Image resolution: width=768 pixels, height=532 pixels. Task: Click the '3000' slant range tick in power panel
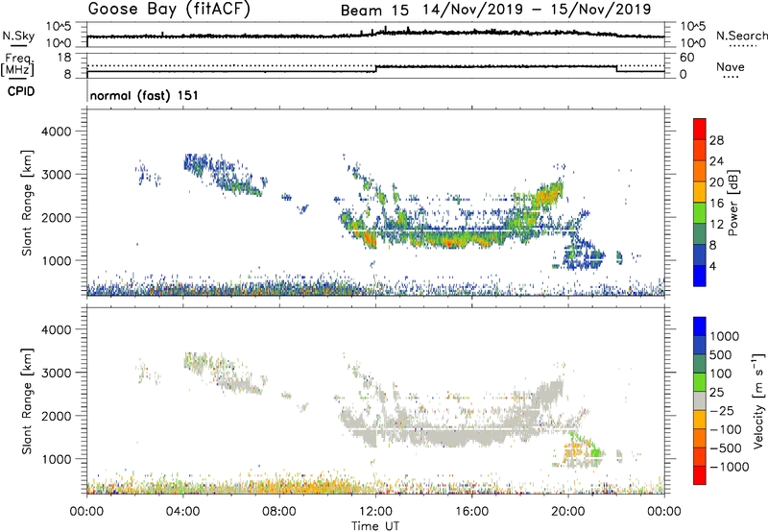click(x=56, y=175)
